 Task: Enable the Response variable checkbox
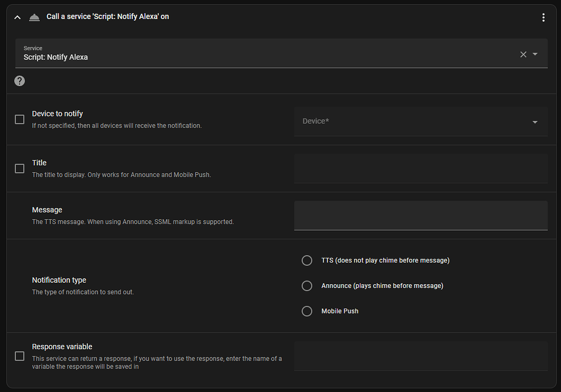20,356
